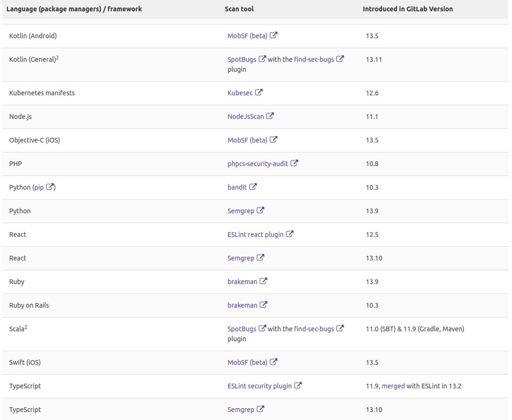Click external link icon beside Kubesec
The width and height of the screenshot is (512, 420).
pos(259,92)
